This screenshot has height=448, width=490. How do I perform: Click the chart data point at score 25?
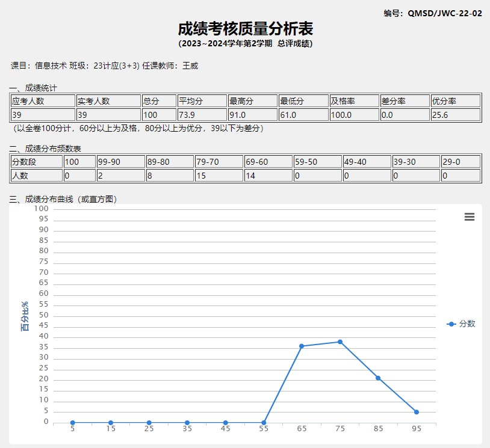[149, 423]
